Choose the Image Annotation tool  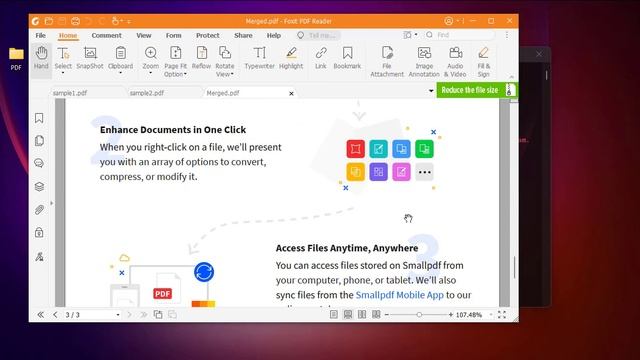tap(424, 61)
